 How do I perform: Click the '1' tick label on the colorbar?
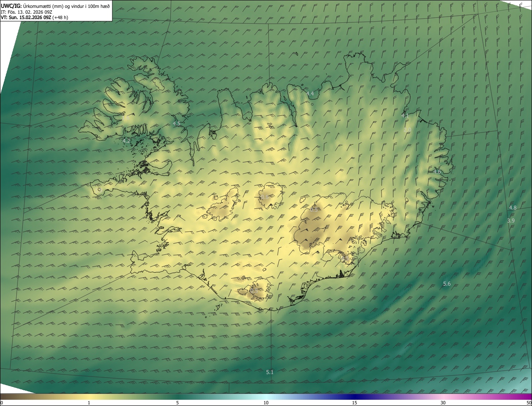click(x=89, y=403)
